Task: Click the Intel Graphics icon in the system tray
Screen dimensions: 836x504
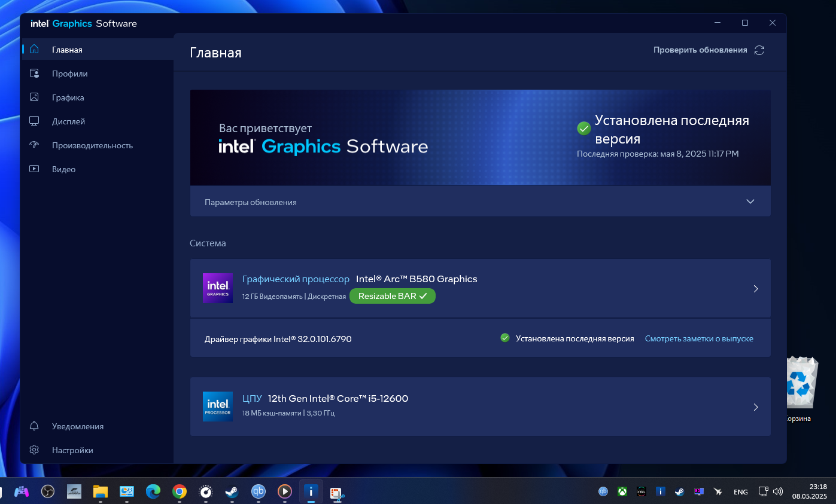Action: click(x=661, y=491)
